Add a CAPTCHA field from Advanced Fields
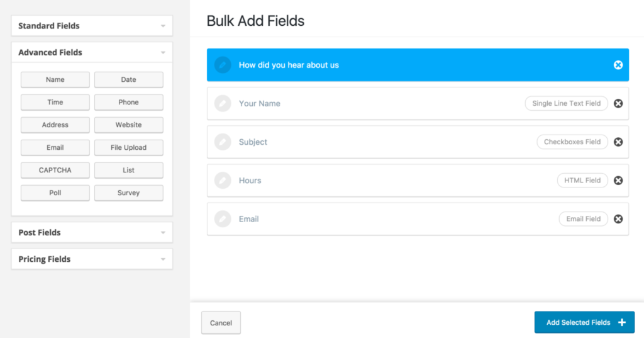The image size is (644, 338). (x=55, y=170)
